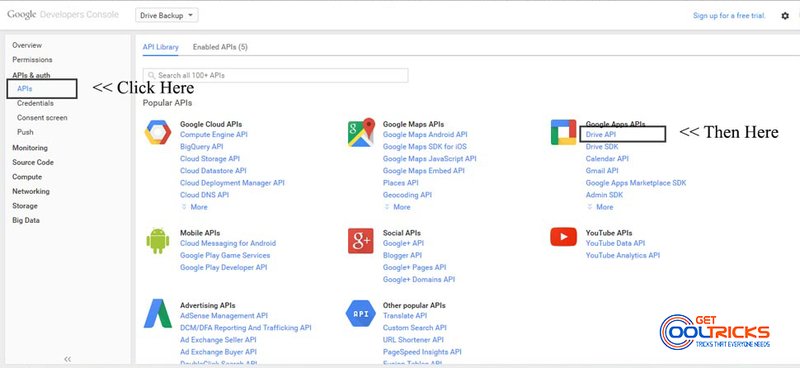Click the Google+ Social APIs icon
The height and width of the screenshot is (368, 800).
pyautogui.click(x=361, y=241)
